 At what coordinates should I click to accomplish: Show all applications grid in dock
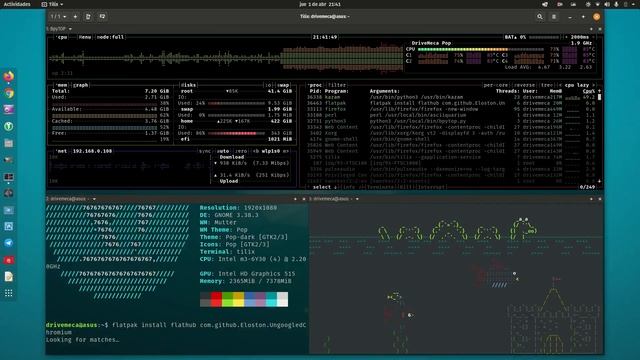pyautogui.click(x=9, y=293)
